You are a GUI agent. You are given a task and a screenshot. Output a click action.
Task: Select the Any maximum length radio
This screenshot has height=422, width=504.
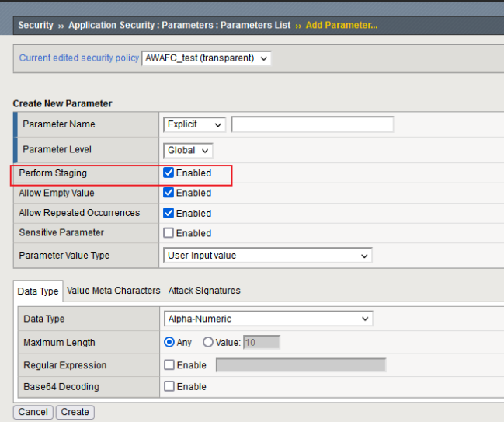click(169, 342)
